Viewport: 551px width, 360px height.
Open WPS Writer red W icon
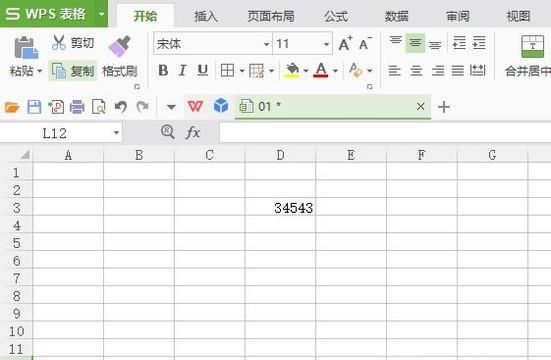click(195, 106)
